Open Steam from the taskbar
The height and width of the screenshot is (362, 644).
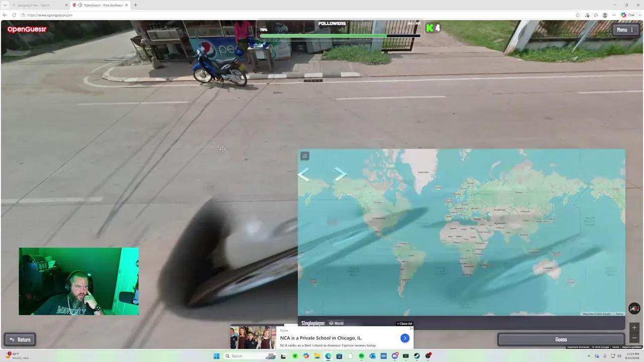pyautogui.click(x=417, y=356)
